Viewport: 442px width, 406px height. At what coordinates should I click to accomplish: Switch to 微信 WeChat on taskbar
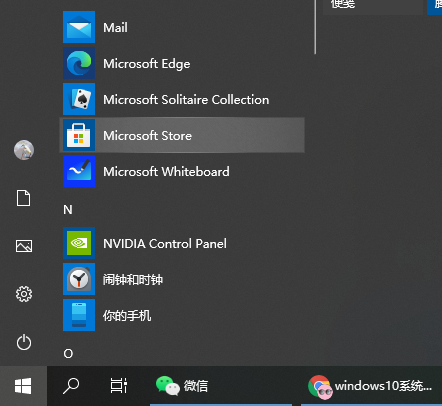[221, 386]
